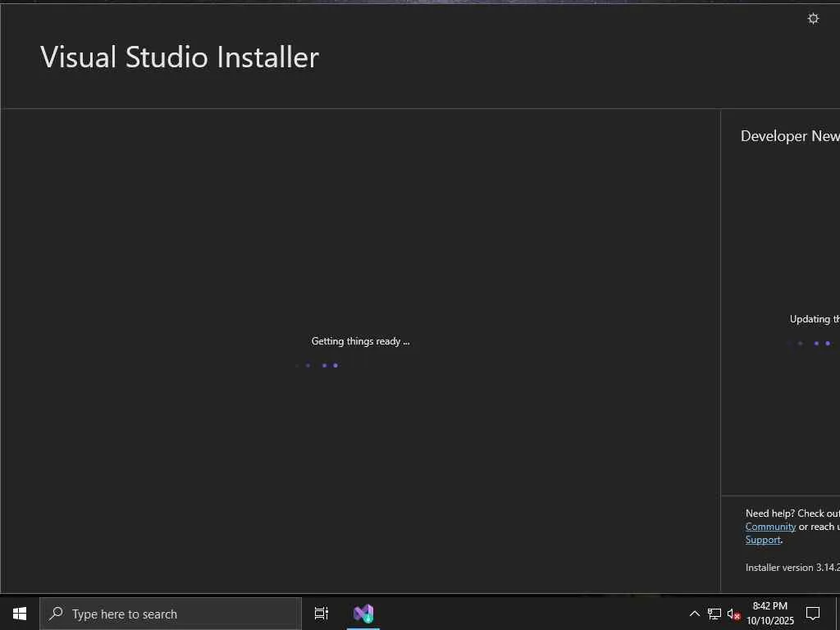The height and width of the screenshot is (630, 840).
Task: Click the Installer version text
Action: (x=792, y=568)
